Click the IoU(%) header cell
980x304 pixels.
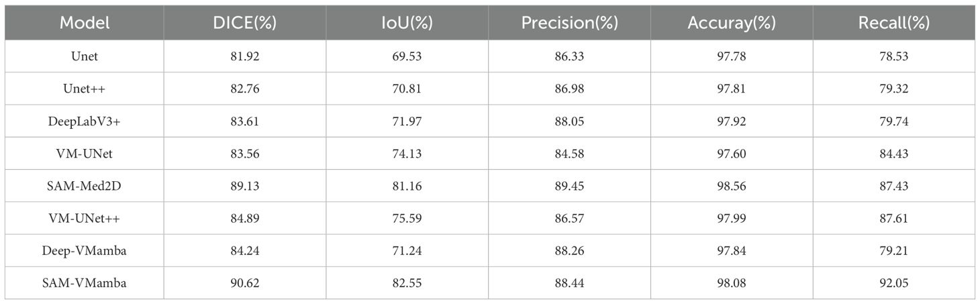click(407, 23)
